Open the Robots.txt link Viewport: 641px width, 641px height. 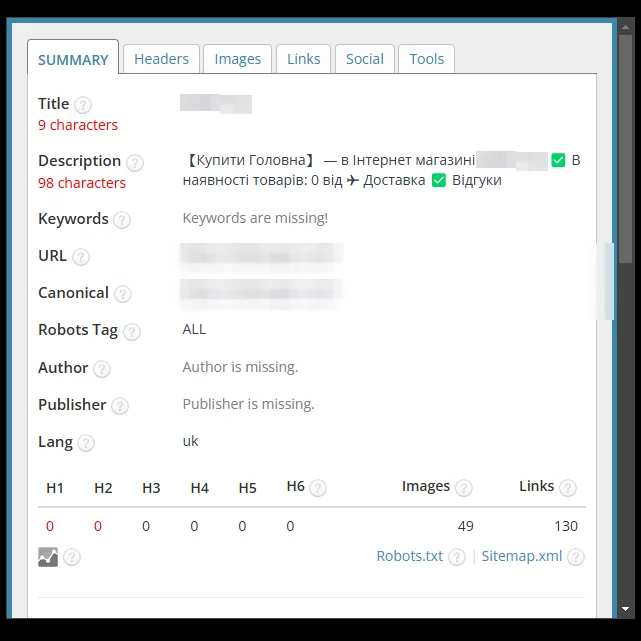(410, 556)
